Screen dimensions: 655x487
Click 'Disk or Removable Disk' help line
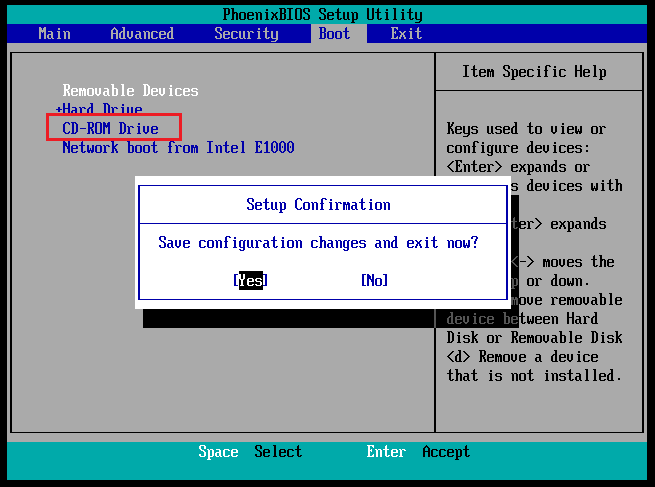click(534, 337)
